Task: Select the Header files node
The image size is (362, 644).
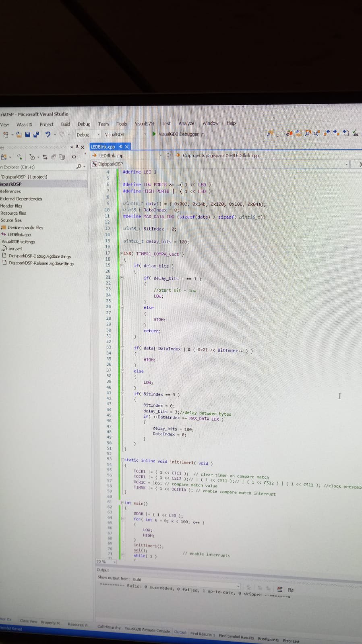Action: pos(11,206)
